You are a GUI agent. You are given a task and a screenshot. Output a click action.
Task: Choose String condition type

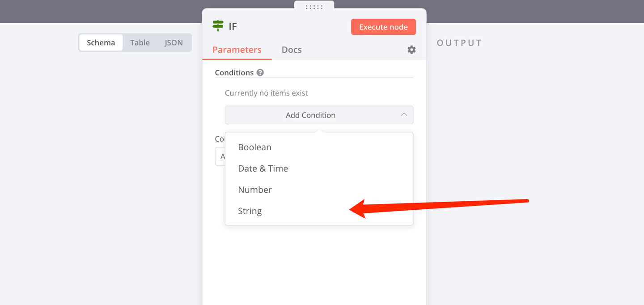tap(319, 211)
